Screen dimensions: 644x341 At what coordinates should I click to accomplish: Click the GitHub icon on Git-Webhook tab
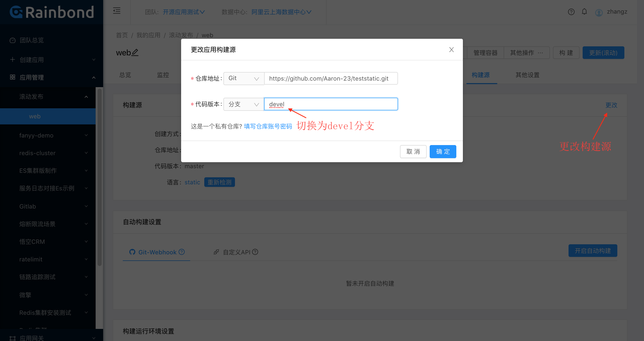132,252
